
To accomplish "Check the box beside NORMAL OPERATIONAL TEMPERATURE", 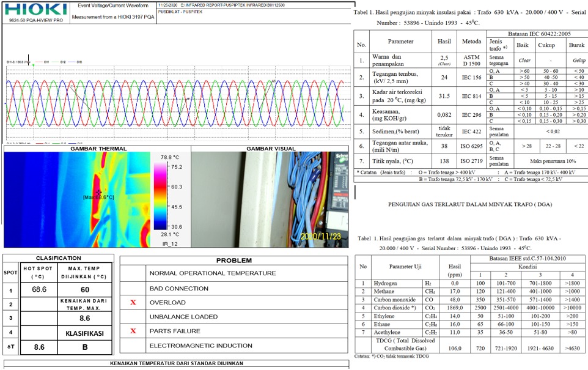I will point(133,273).
